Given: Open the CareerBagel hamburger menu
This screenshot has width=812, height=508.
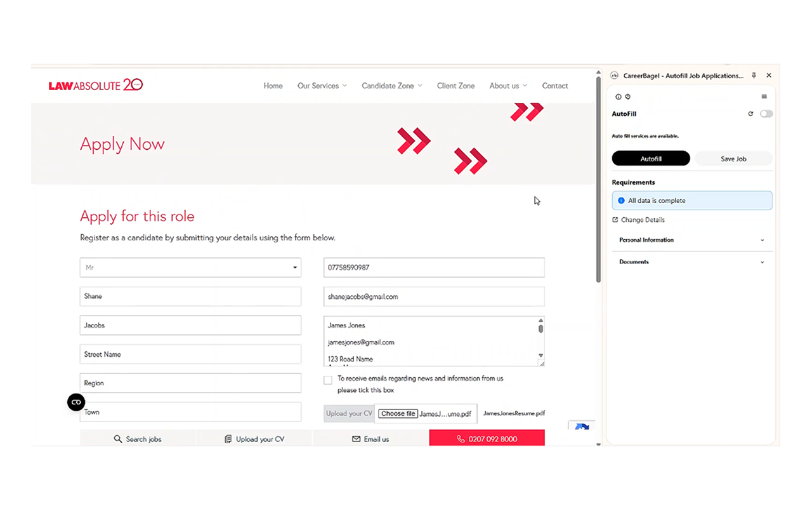Looking at the screenshot, I should pyautogui.click(x=764, y=97).
